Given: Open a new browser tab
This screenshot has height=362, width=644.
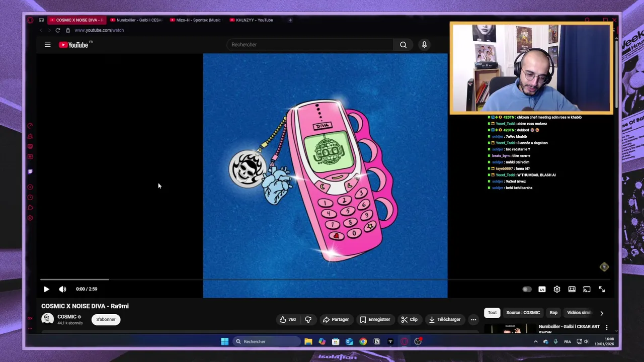Looking at the screenshot, I should (290, 20).
